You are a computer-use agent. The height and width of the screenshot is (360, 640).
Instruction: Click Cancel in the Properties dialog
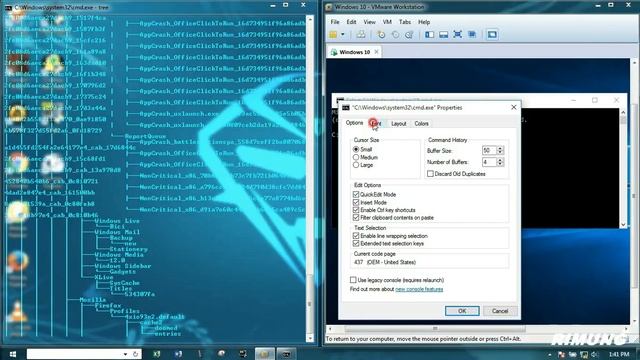coord(500,311)
